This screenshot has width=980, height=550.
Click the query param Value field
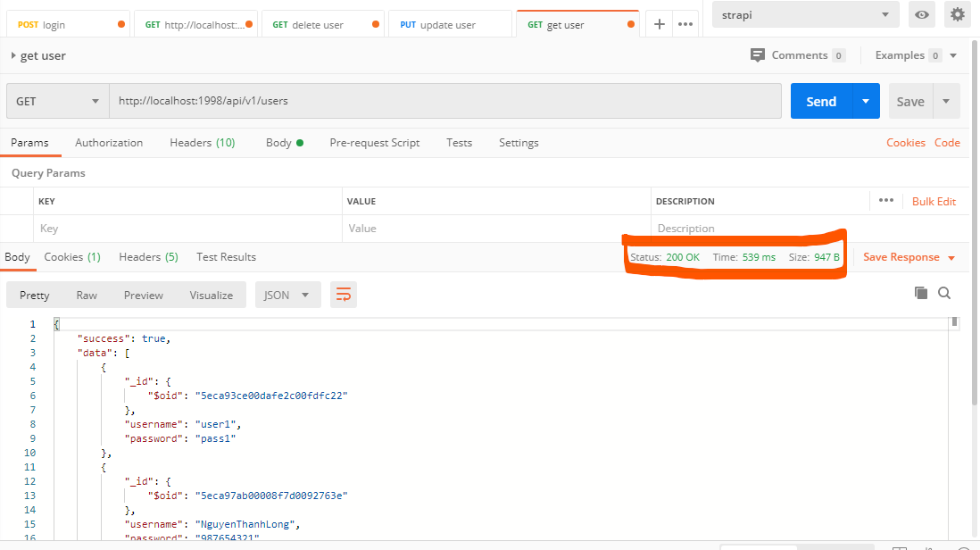[496, 229]
